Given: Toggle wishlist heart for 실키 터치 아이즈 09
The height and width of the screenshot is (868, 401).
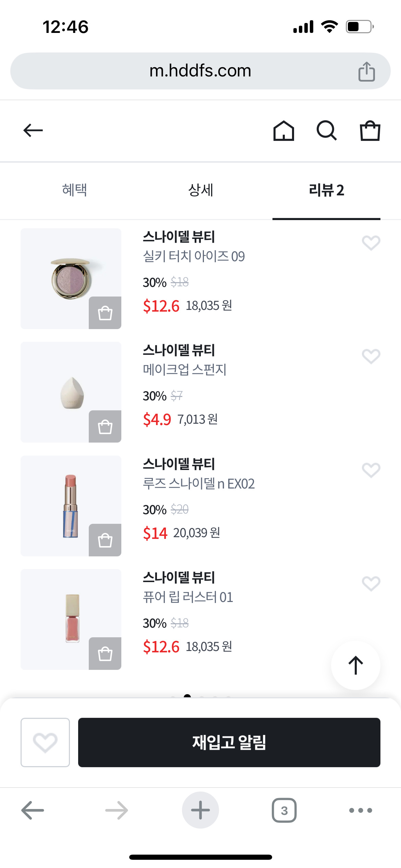Looking at the screenshot, I should 371,243.
